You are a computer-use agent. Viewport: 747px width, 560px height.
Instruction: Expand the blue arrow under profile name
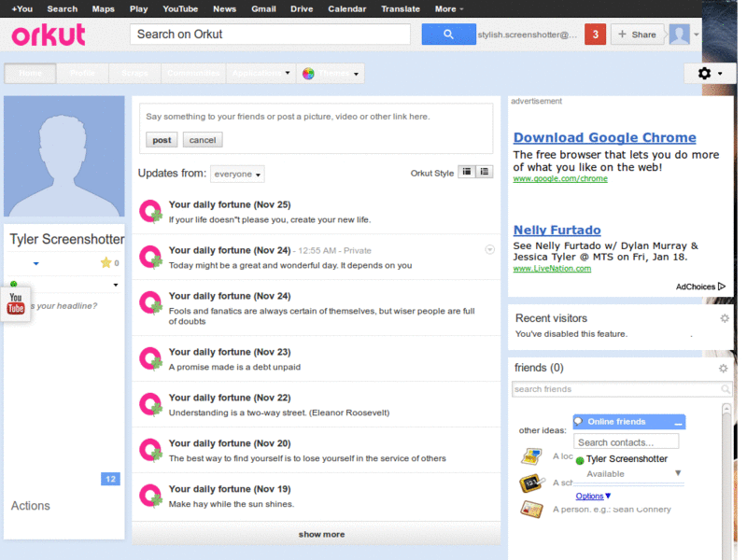pyautogui.click(x=36, y=263)
